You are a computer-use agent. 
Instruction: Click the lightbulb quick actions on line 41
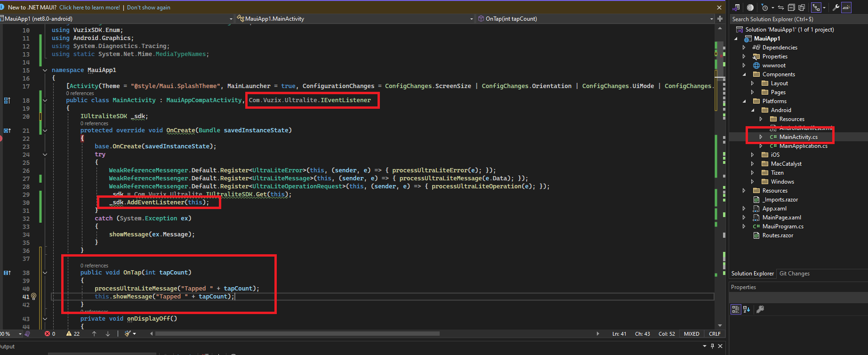point(33,297)
